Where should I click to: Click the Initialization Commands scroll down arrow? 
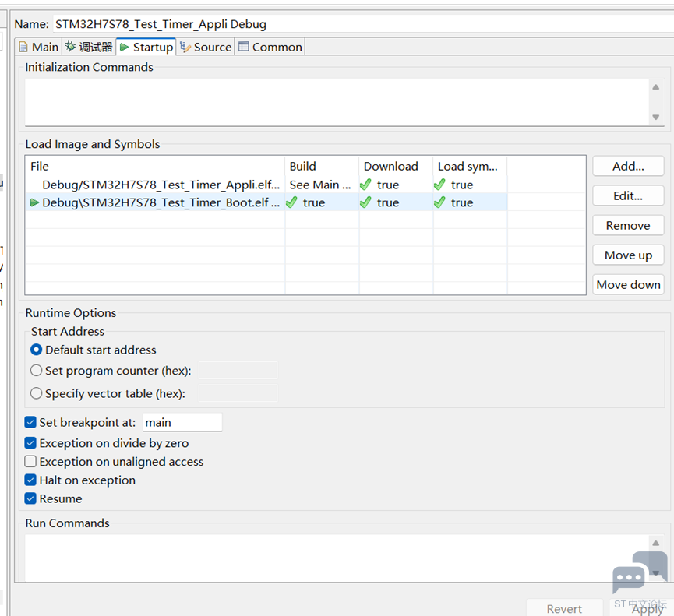click(655, 117)
